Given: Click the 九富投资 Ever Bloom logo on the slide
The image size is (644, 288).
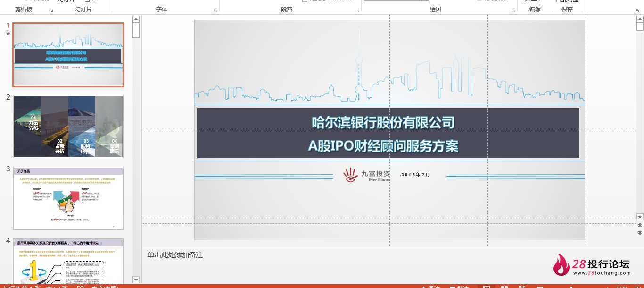Looking at the screenshot, I should pos(367,175).
